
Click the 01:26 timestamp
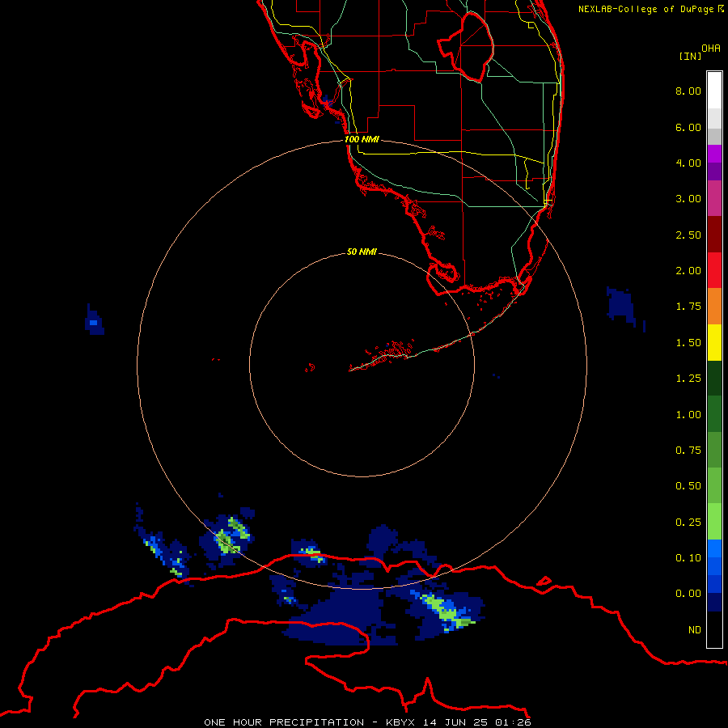click(x=513, y=722)
